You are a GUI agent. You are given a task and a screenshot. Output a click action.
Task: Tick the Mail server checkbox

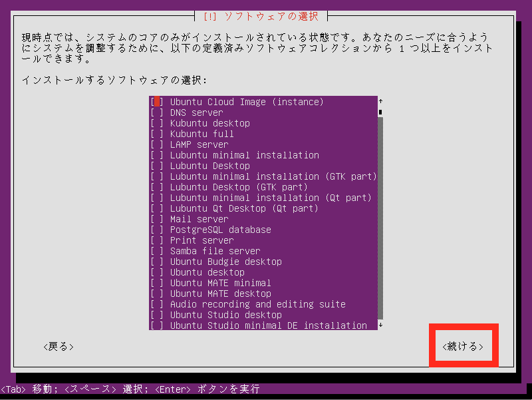point(157,219)
